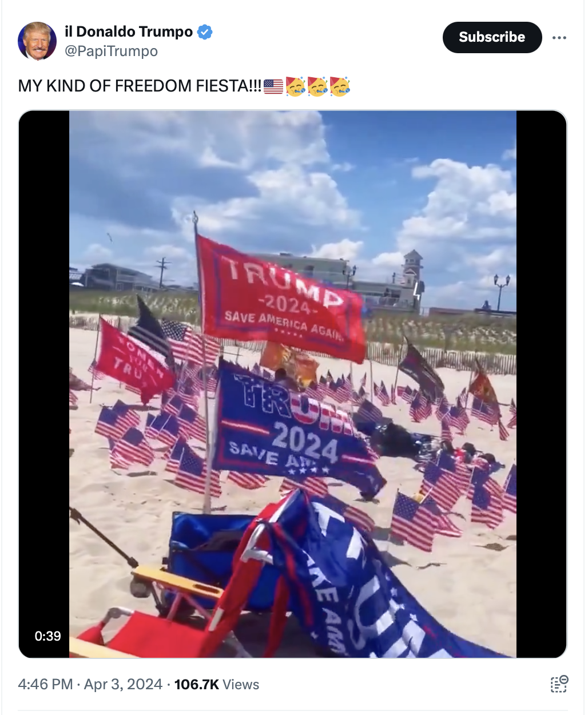Click the US flag emoji in the post
This screenshot has height=715, width=588.
273,86
